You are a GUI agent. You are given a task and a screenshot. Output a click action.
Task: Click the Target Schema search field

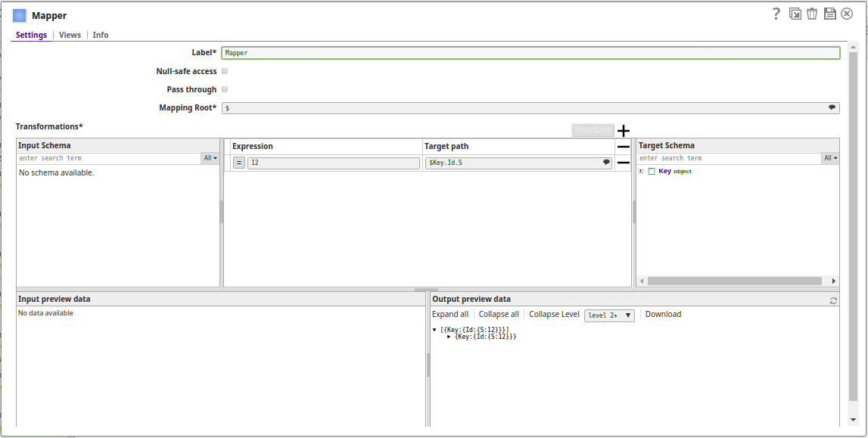pyautogui.click(x=729, y=158)
